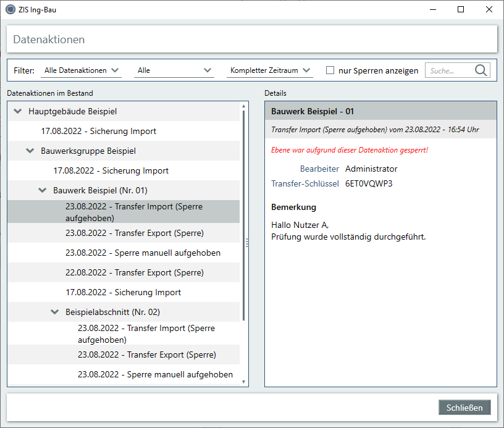Collapse the Beispielabschnitt (Nr. 02) node
The image size is (504, 428).
(54, 313)
